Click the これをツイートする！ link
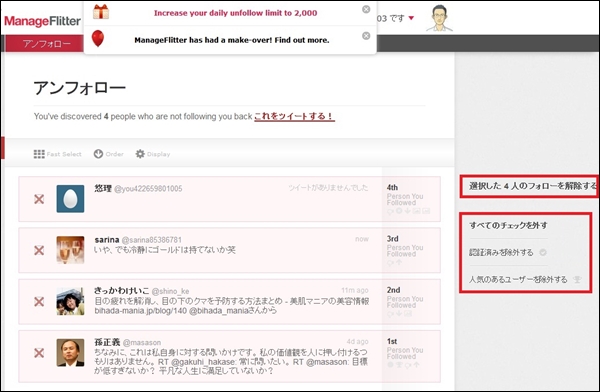This screenshot has width=600, height=392. [x=294, y=116]
